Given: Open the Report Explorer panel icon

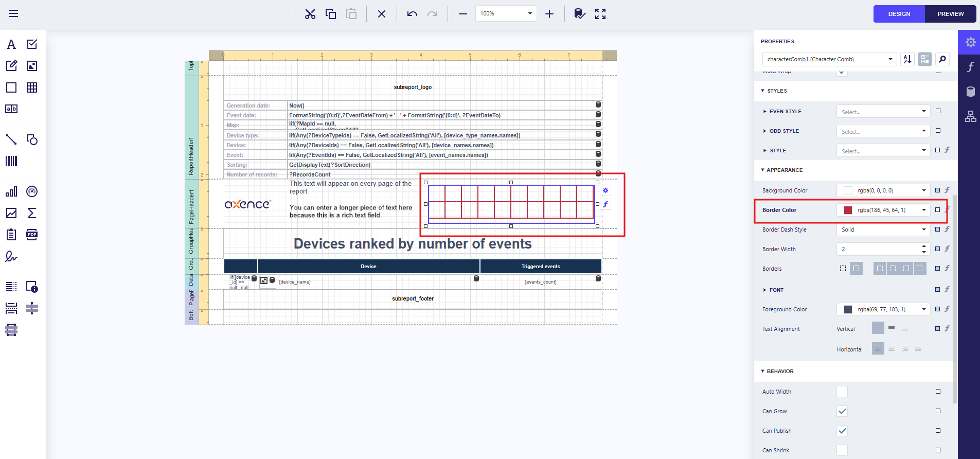Looking at the screenshot, I should 970,117.
